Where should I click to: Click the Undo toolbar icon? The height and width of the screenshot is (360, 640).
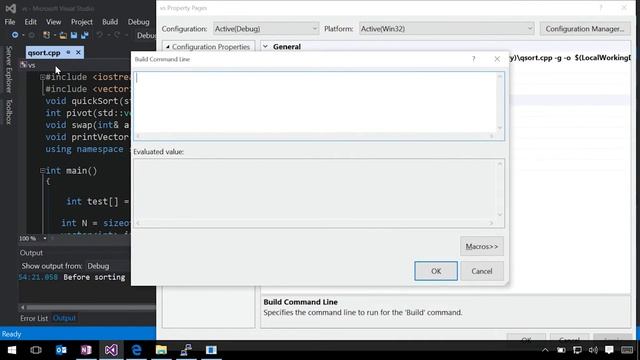click(x=100, y=36)
